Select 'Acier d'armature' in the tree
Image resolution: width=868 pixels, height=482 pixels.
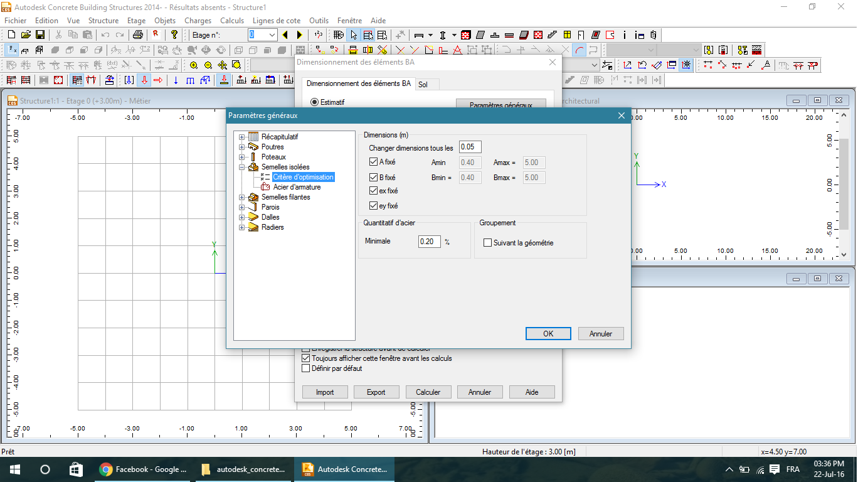click(297, 187)
